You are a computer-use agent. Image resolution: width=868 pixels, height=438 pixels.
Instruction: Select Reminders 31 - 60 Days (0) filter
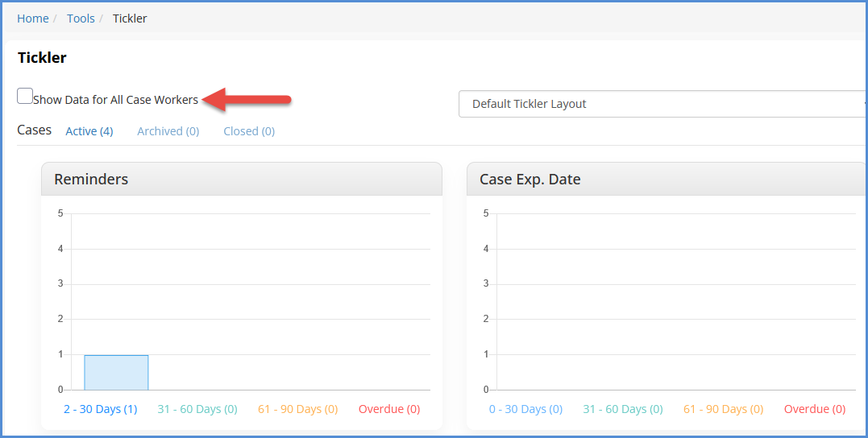point(197,409)
